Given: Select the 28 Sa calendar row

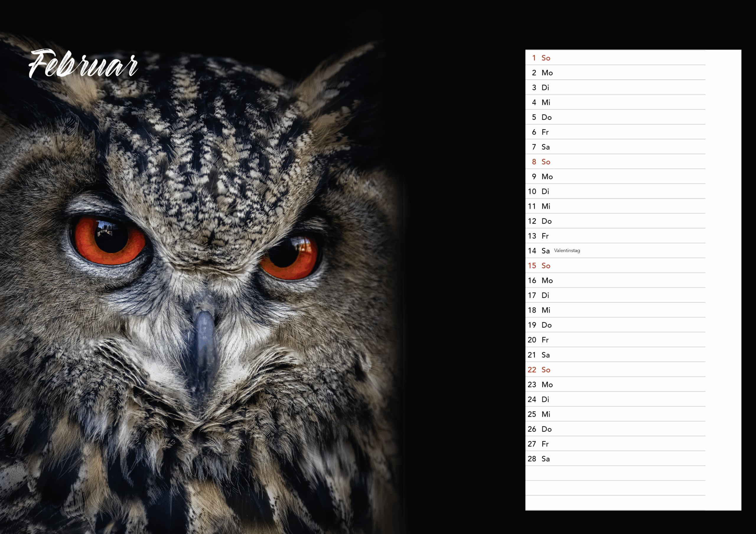Looking at the screenshot, I should [x=615, y=459].
